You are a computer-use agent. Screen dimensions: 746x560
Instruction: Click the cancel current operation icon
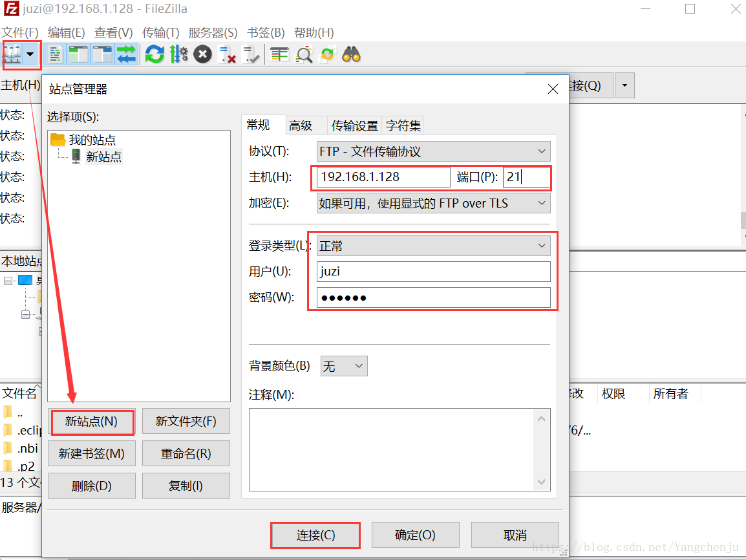pyautogui.click(x=203, y=54)
